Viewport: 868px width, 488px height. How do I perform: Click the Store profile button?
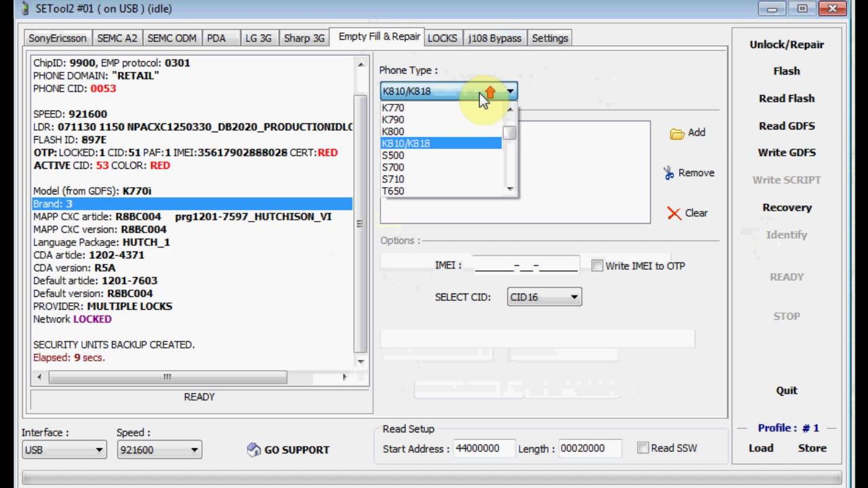[x=812, y=448]
